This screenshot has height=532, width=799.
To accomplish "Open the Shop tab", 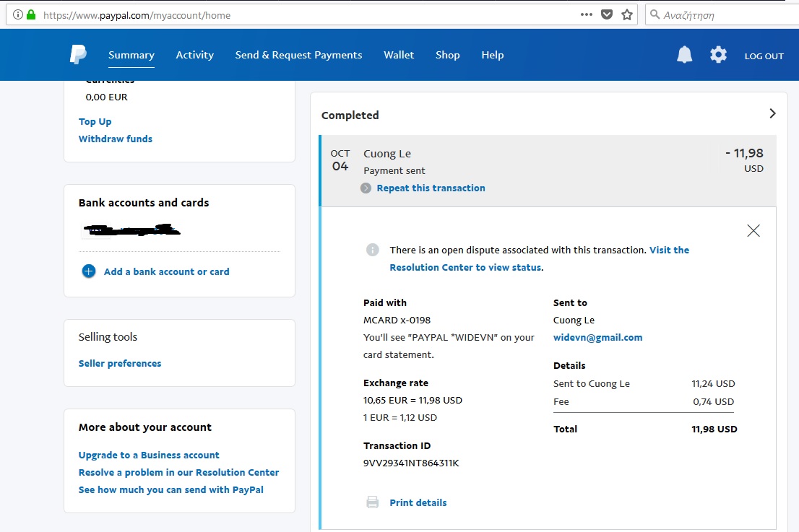I will pos(447,55).
